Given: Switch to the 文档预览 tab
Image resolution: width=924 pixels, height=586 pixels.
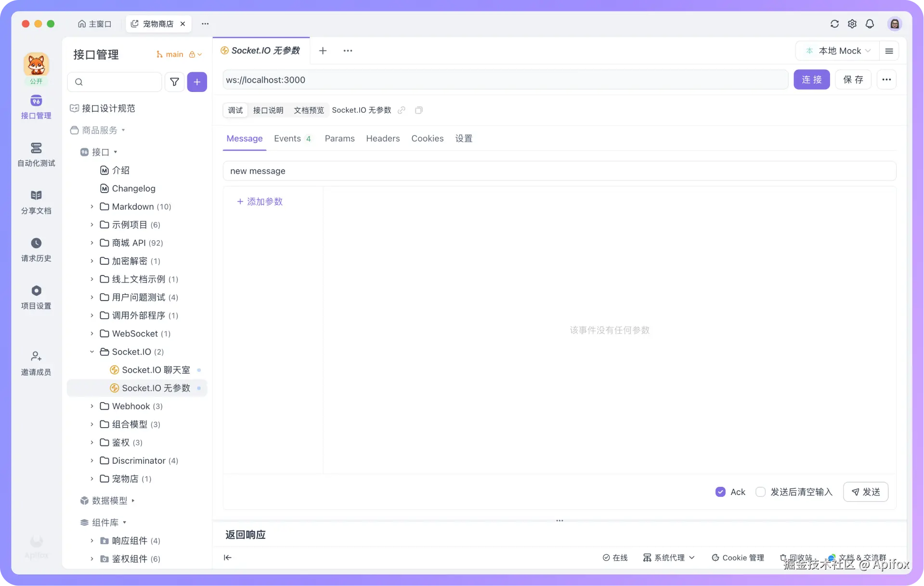Looking at the screenshot, I should (309, 110).
